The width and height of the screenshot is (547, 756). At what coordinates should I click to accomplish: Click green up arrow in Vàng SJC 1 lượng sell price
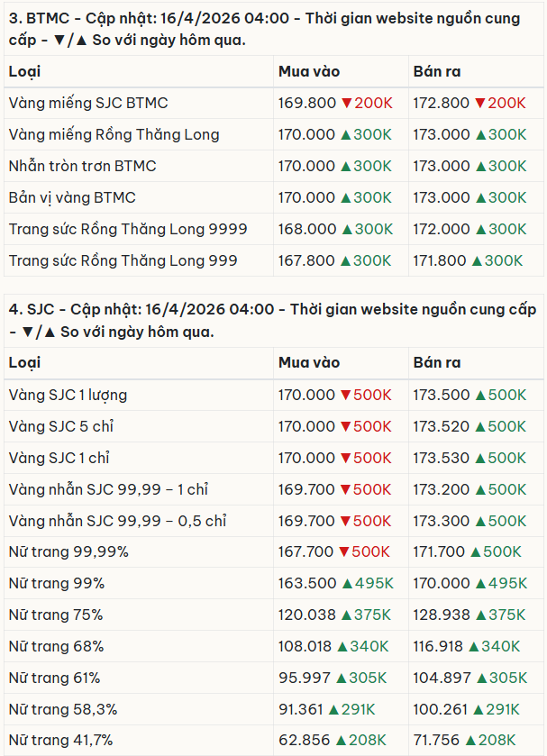481,395
